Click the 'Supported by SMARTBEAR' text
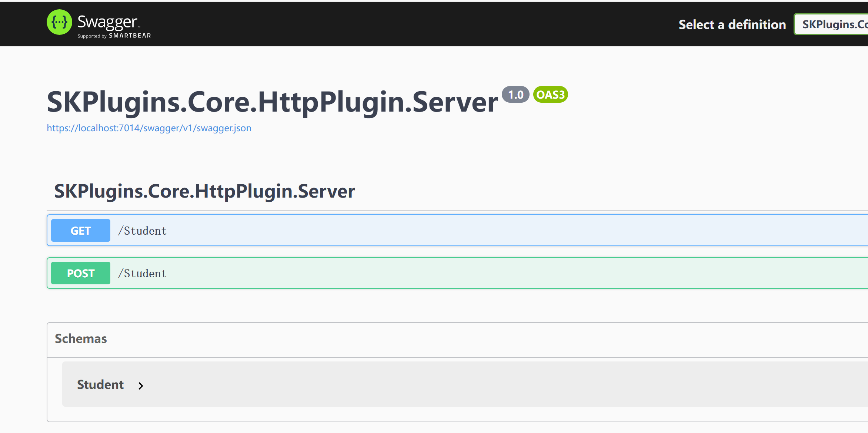Screen dimensions: 868x433 [114, 36]
